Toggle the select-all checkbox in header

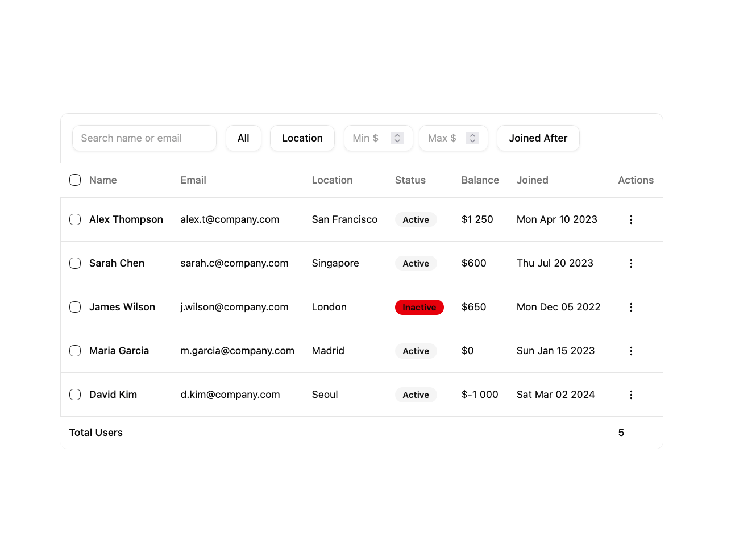point(75,180)
